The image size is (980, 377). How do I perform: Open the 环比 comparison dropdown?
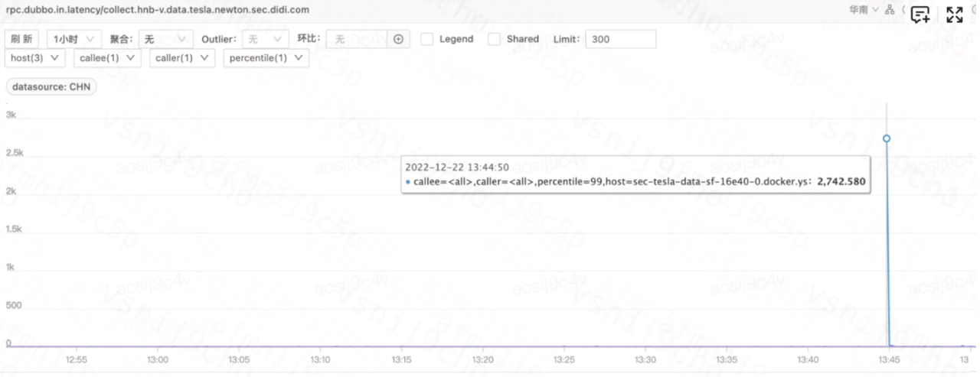tap(358, 39)
